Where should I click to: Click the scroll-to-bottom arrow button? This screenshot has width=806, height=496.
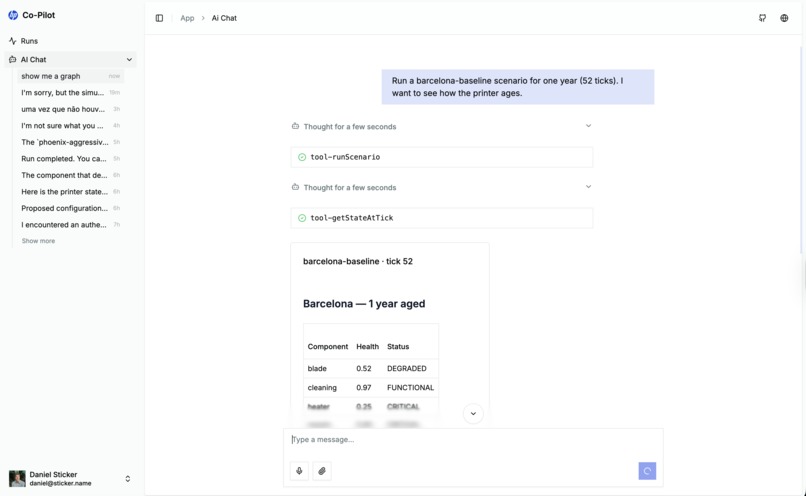[473, 413]
